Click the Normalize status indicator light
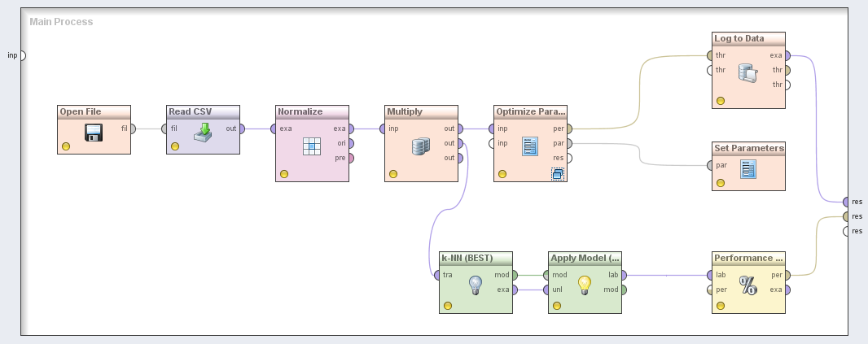868x344 pixels. point(284,174)
